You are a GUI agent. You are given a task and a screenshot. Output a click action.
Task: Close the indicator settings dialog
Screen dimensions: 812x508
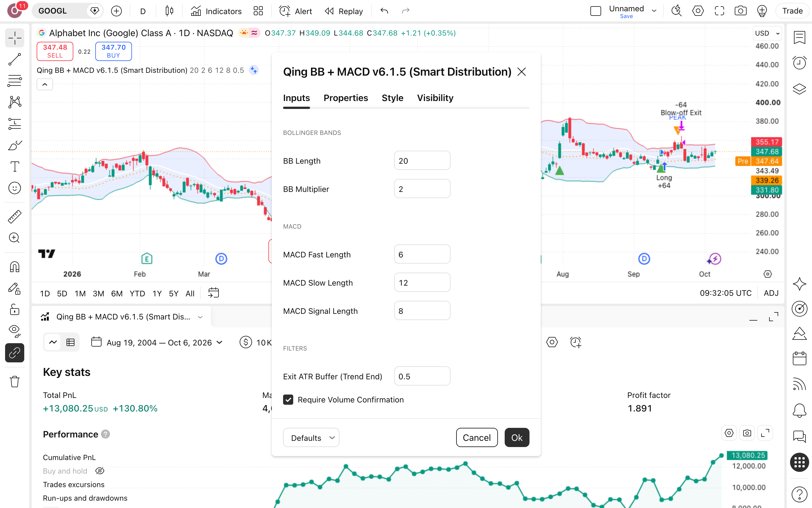(521, 72)
